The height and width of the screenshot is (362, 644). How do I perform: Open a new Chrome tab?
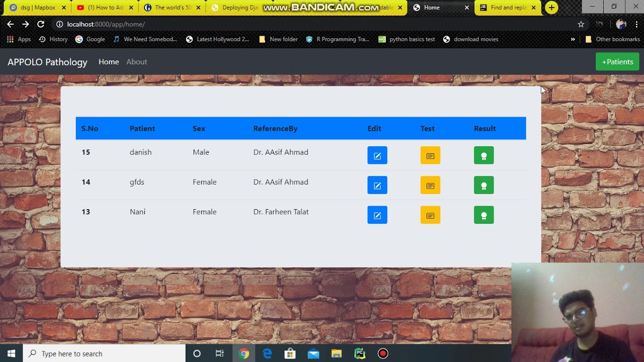pos(551,8)
